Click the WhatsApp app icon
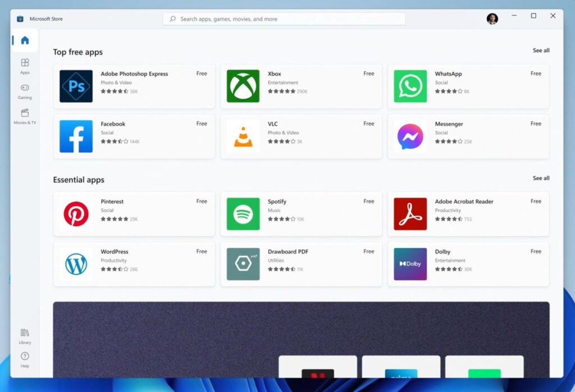Screen dimensions: 575x392 pyautogui.click(x=410, y=86)
